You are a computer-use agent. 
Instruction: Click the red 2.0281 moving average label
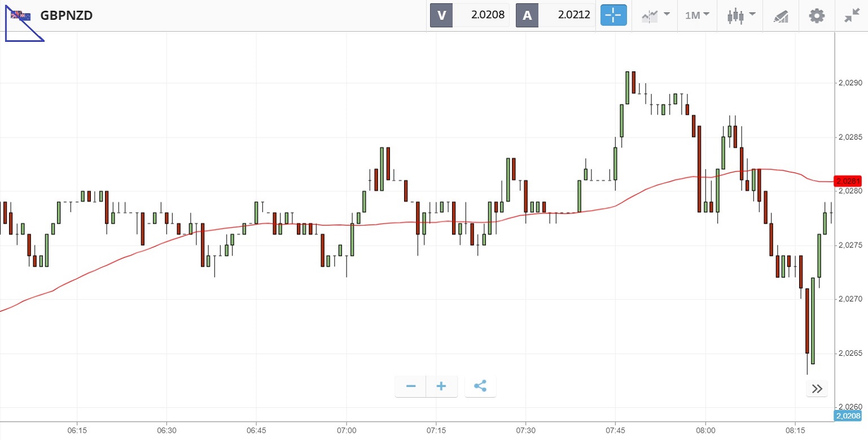pos(849,181)
